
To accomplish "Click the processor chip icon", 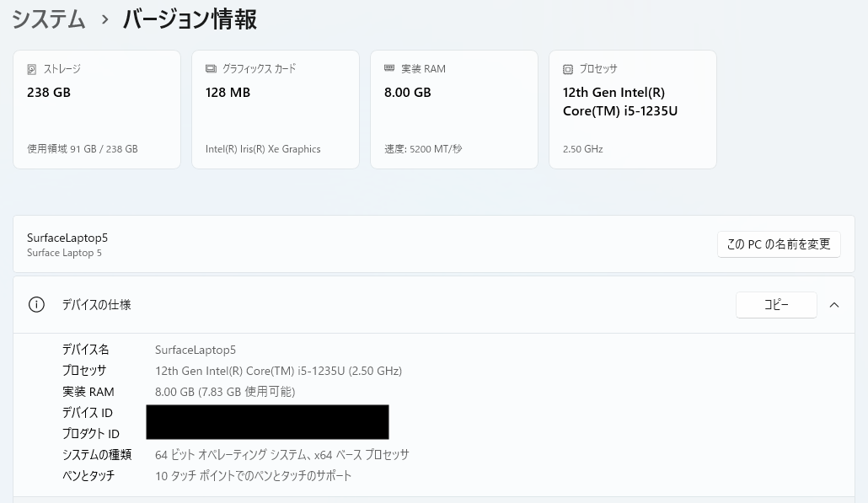I will 568,69.
